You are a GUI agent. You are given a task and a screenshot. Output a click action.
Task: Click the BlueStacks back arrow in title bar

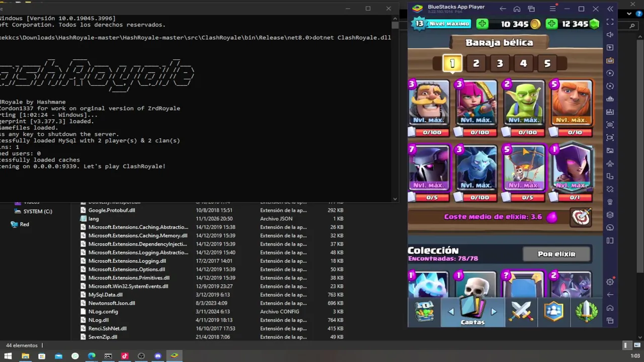tap(503, 9)
